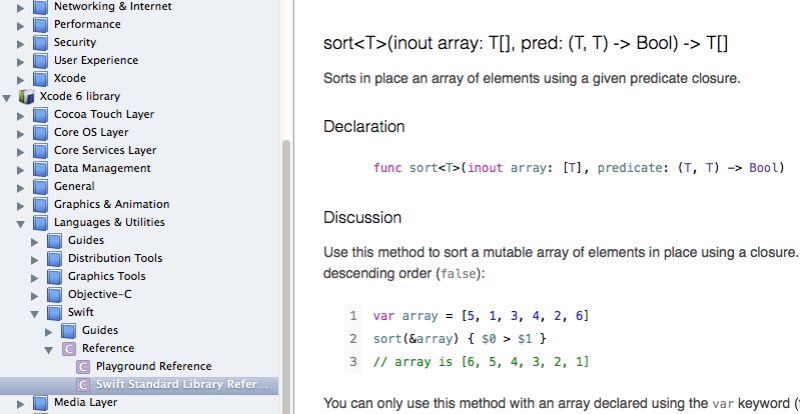The height and width of the screenshot is (414, 800).
Task: Expand the Performance node
Action: (x=20, y=26)
